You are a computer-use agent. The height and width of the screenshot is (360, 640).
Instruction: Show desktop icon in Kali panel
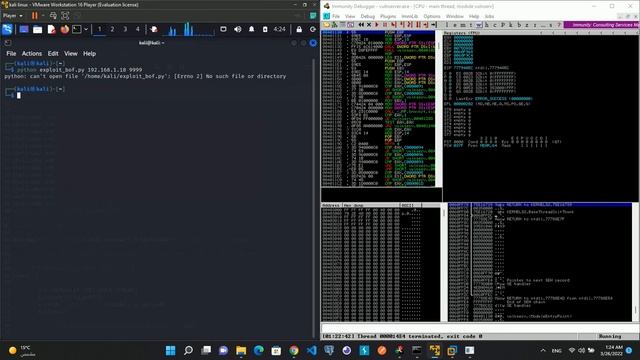pos(24,29)
